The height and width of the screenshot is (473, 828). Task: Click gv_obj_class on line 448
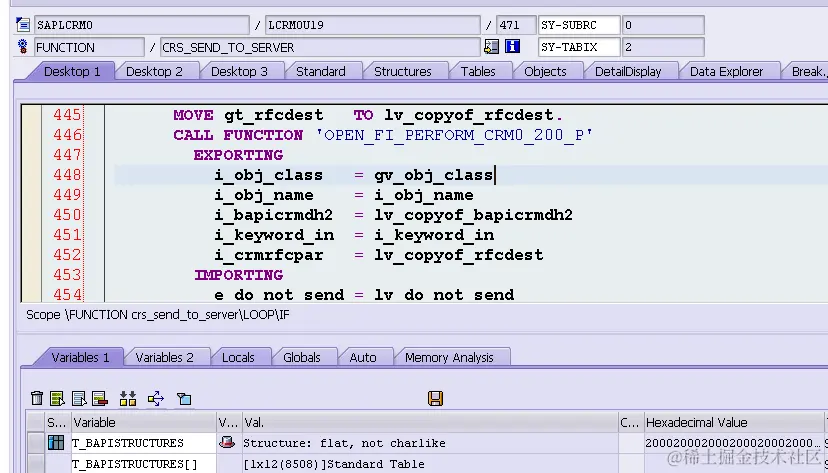[434, 175]
